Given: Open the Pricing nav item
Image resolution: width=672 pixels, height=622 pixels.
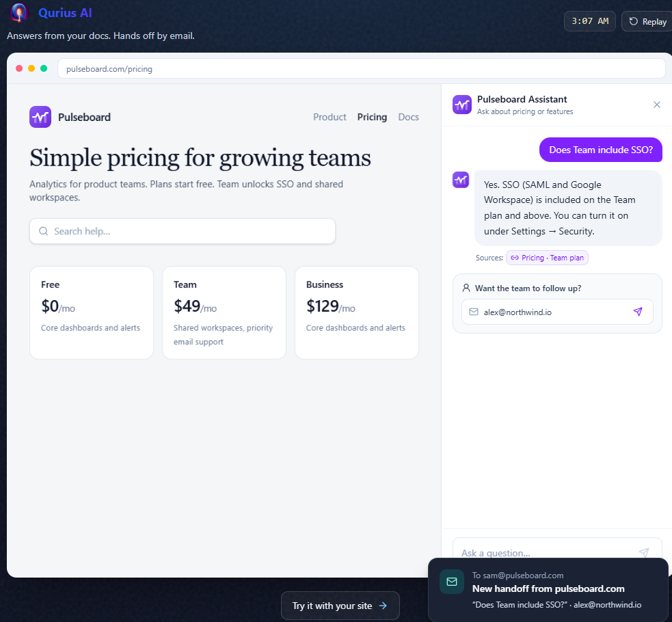Looking at the screenshot, I should pyautogui.click(x=372, y=117).
